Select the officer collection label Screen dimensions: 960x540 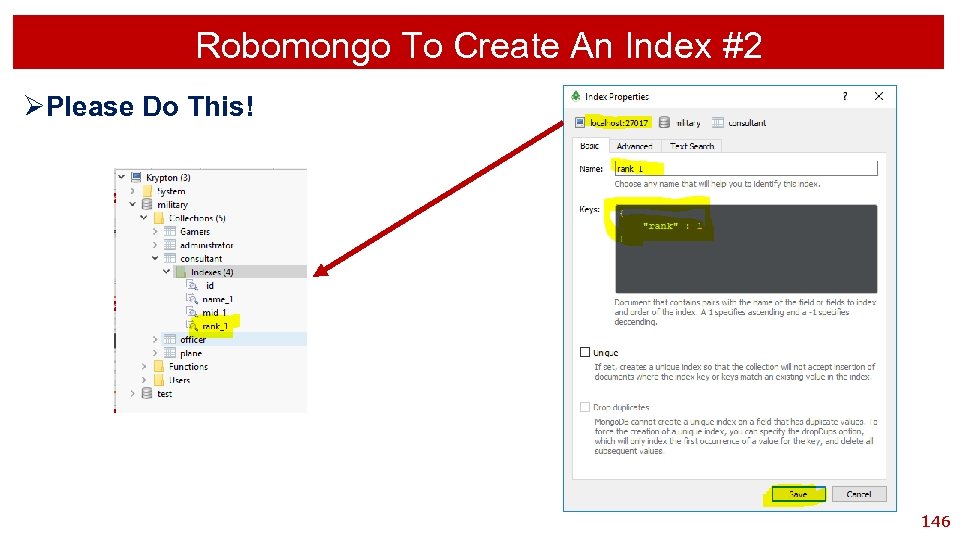tap(193, 340)
